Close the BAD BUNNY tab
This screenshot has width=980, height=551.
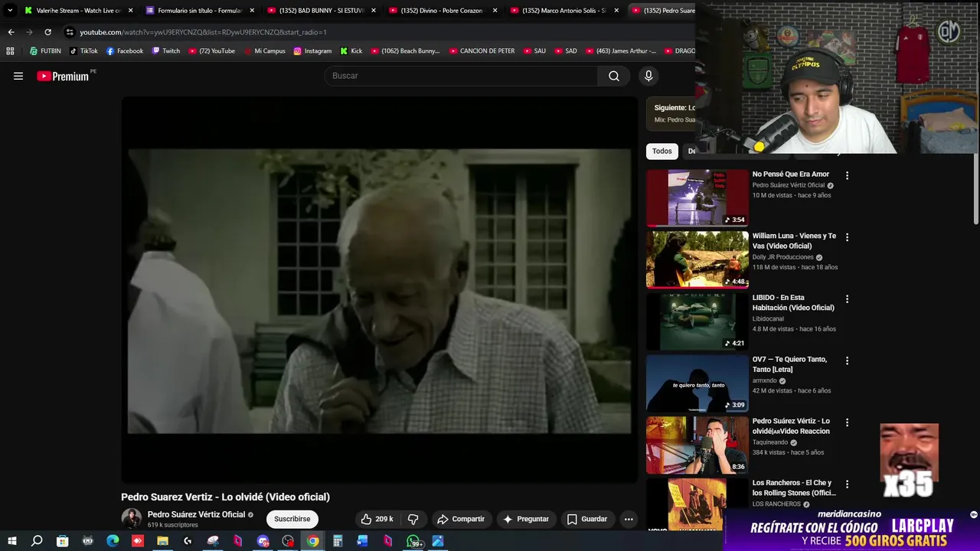tap(373, 11)
